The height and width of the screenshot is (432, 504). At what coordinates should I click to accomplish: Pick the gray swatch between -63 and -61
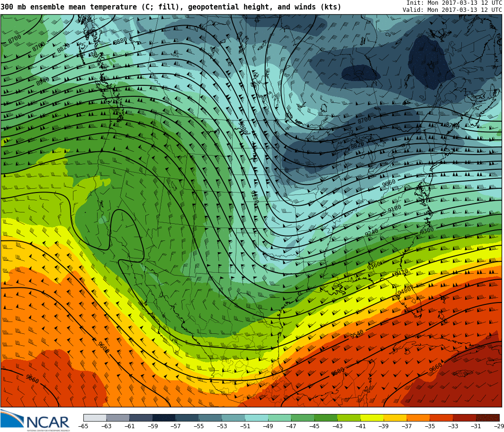[118, 417]
